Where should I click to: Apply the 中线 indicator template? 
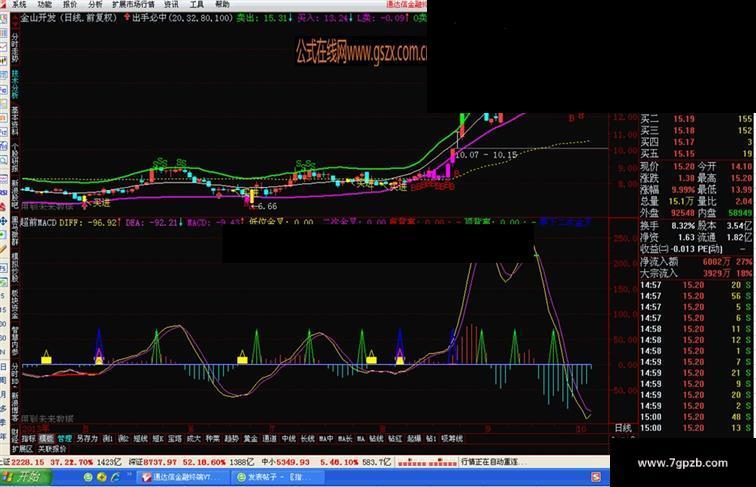(288, 439)
